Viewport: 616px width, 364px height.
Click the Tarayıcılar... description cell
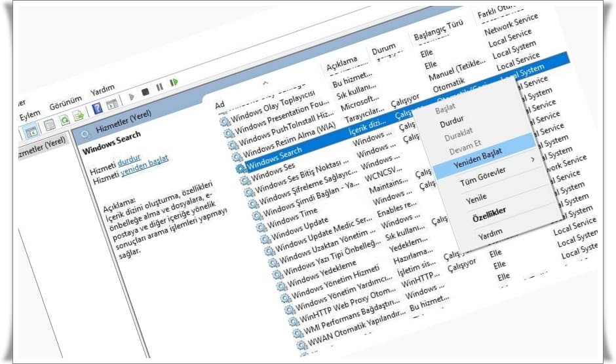click(364, 115)
